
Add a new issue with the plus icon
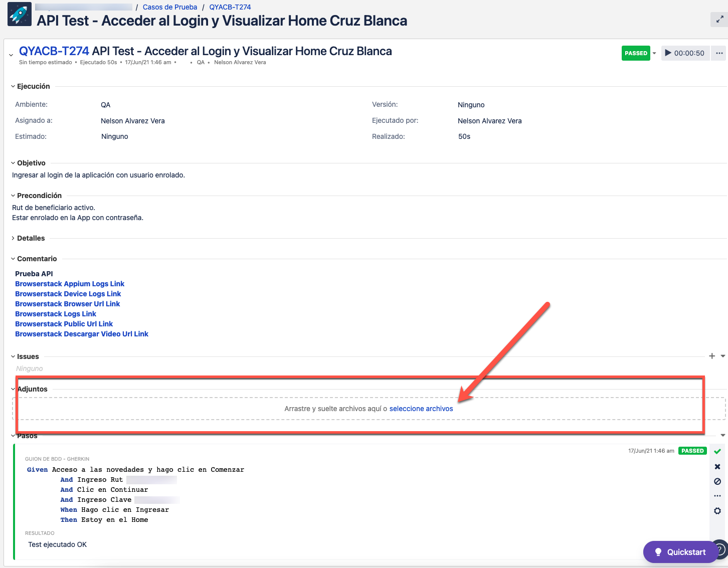(712, 356)
